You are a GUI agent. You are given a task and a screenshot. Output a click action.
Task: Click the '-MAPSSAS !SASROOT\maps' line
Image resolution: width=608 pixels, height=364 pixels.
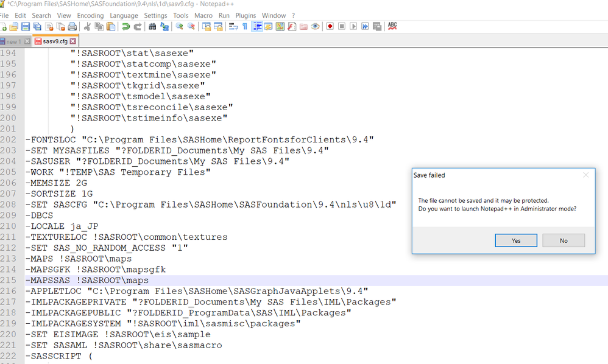pyautogui.click(x=87, y=281)
